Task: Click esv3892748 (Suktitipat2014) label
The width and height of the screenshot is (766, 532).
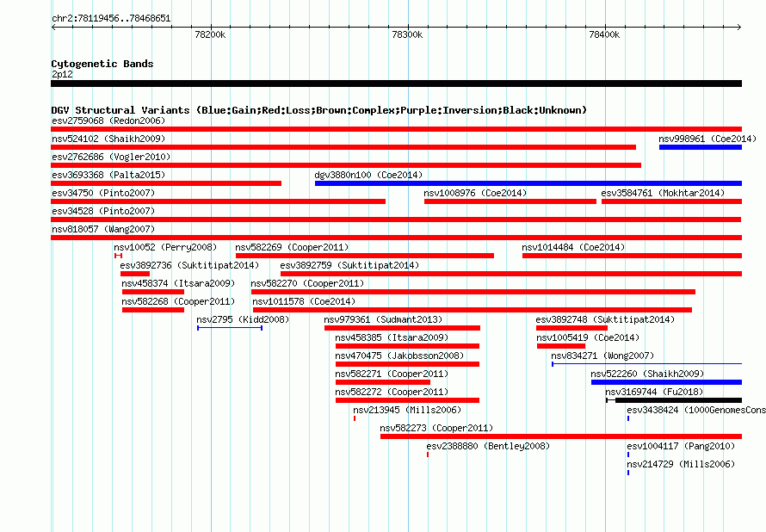Action: tap(605, 319)
